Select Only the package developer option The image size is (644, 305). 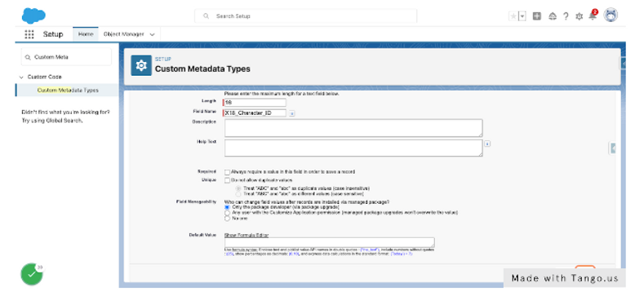coord(227,207)
